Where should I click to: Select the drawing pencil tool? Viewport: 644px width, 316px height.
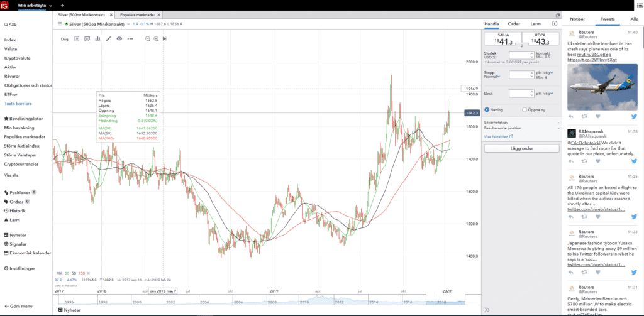pyautogui.click(x=108, y=38)
